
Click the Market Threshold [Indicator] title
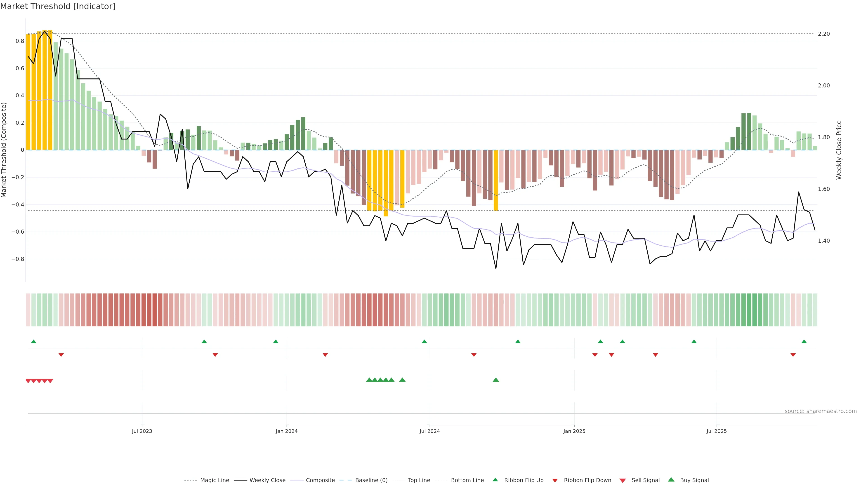pos(58,6)
